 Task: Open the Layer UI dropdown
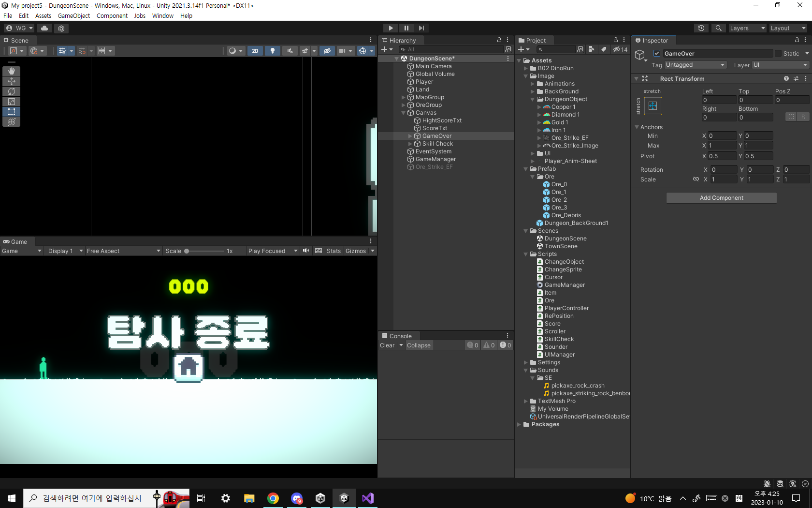(x=781, y=65)
